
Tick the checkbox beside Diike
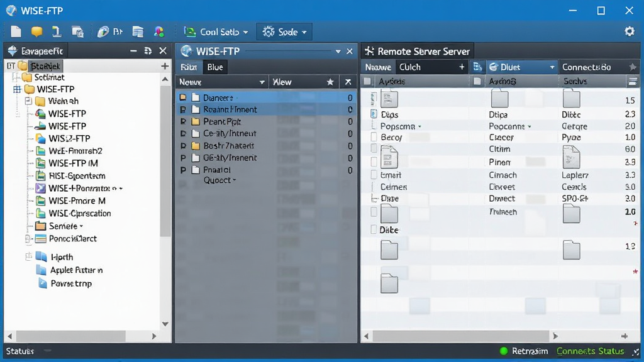click(374, 229)
